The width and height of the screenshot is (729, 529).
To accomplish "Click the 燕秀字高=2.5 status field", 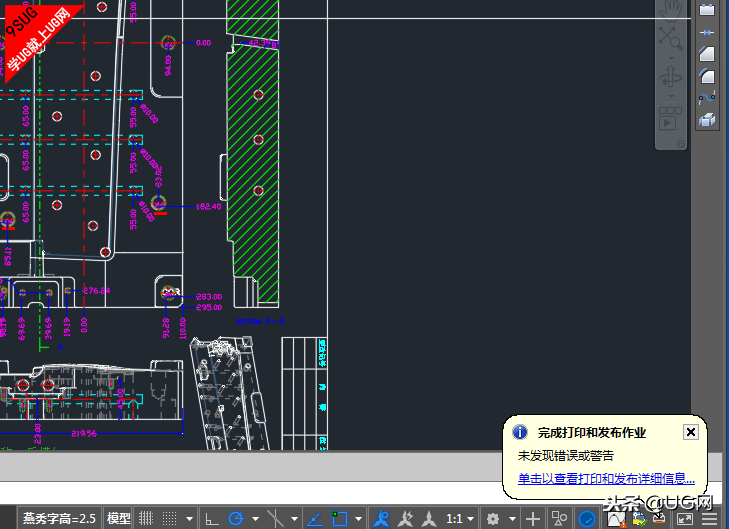I will (x=60, y=518).
